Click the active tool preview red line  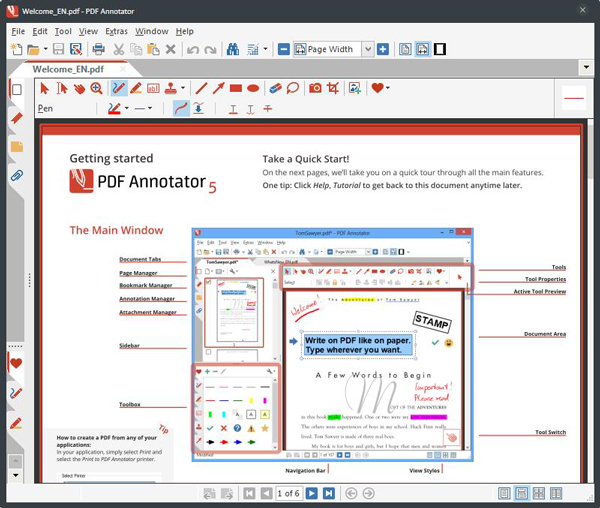click(574, 98)
